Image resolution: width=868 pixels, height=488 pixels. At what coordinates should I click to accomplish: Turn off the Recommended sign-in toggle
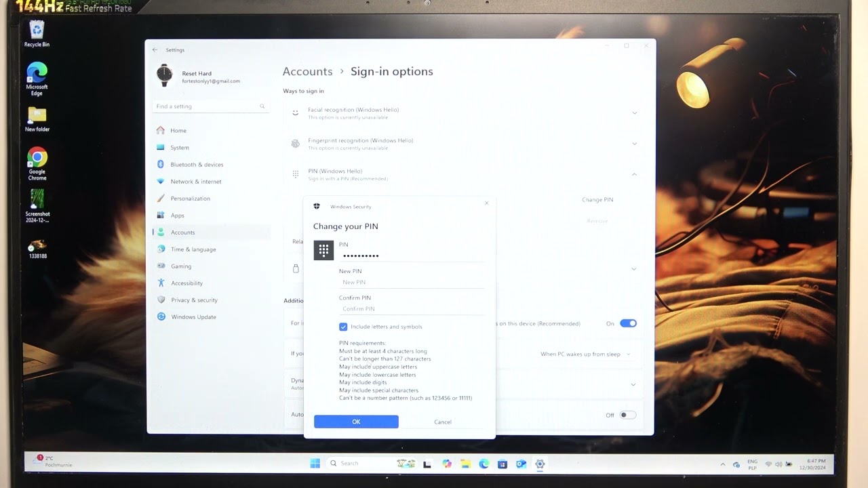click(x=628, y=323)
